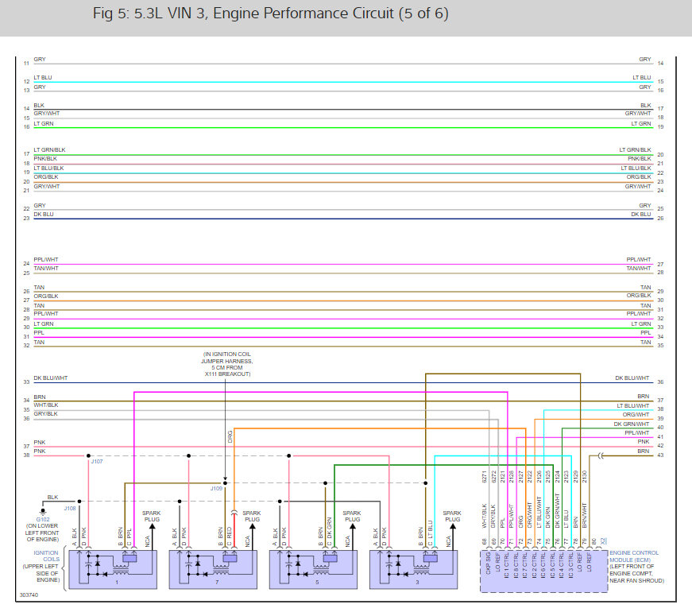The height and width of the screenshot is (616, 692).
Task: Open the IGNITION COILS component link
Action: tap(46, 556)
